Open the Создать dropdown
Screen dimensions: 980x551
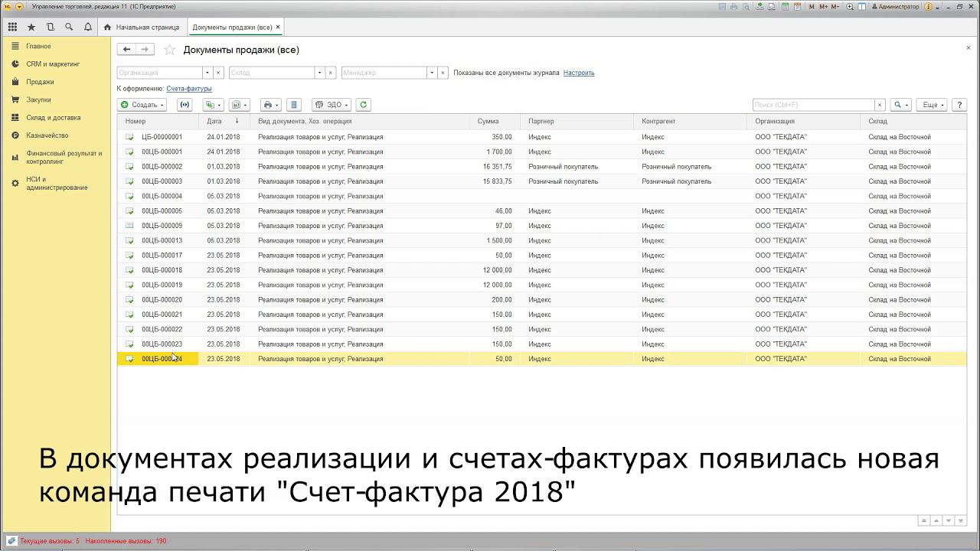pyautogui.click(x=142, y=105)
